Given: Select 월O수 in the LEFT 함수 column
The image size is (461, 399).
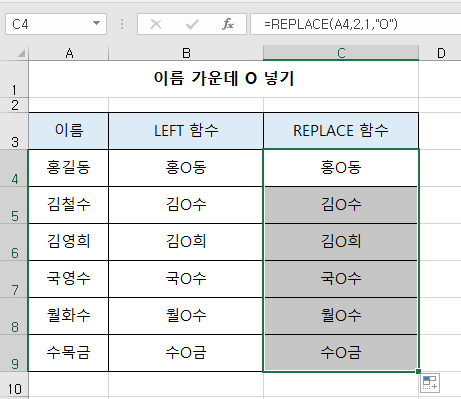Looking at the screenshot, I should (186, 316).
